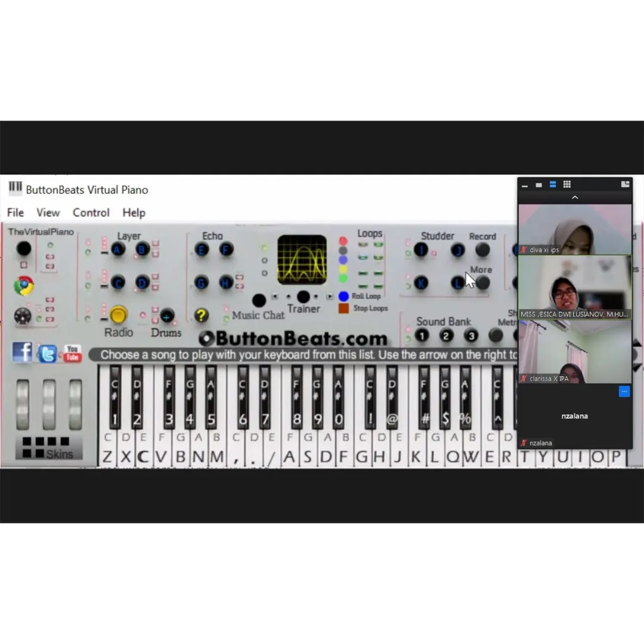
Task: Click the middle wheel slider
Action: point(49,405)
